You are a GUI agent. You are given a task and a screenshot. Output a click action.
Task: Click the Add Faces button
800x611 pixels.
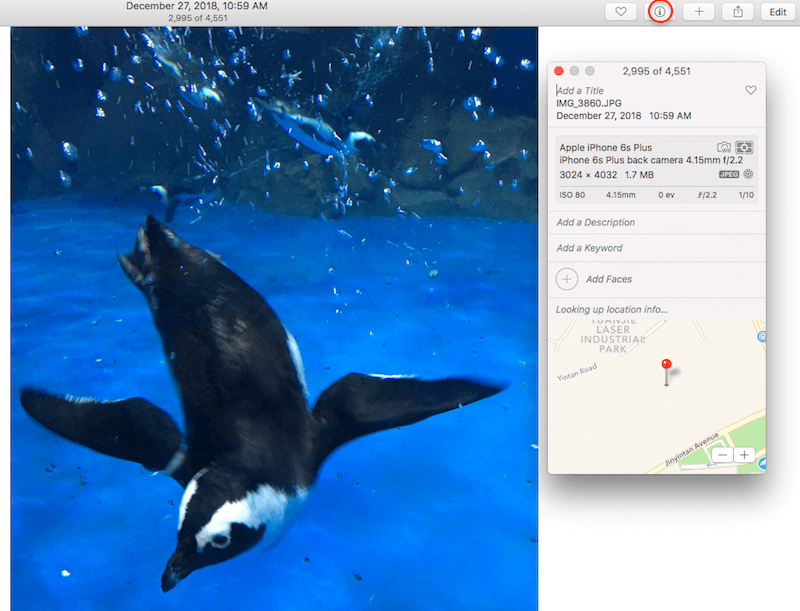596,278
